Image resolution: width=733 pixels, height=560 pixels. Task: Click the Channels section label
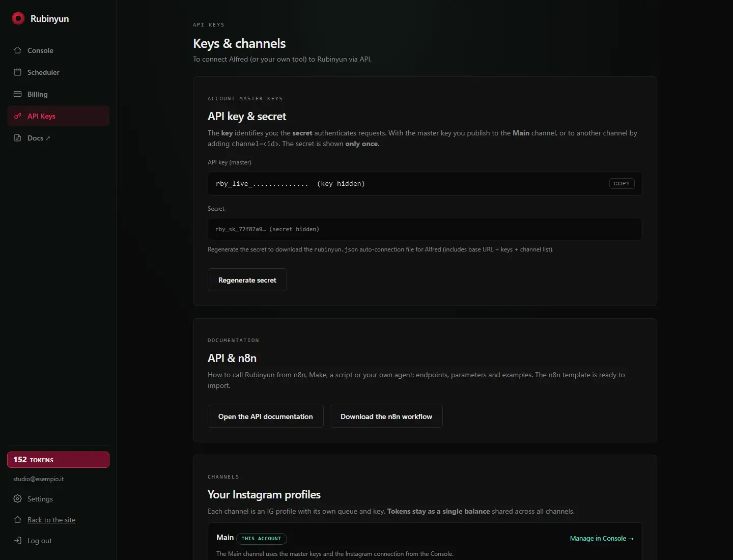point(223,477)
